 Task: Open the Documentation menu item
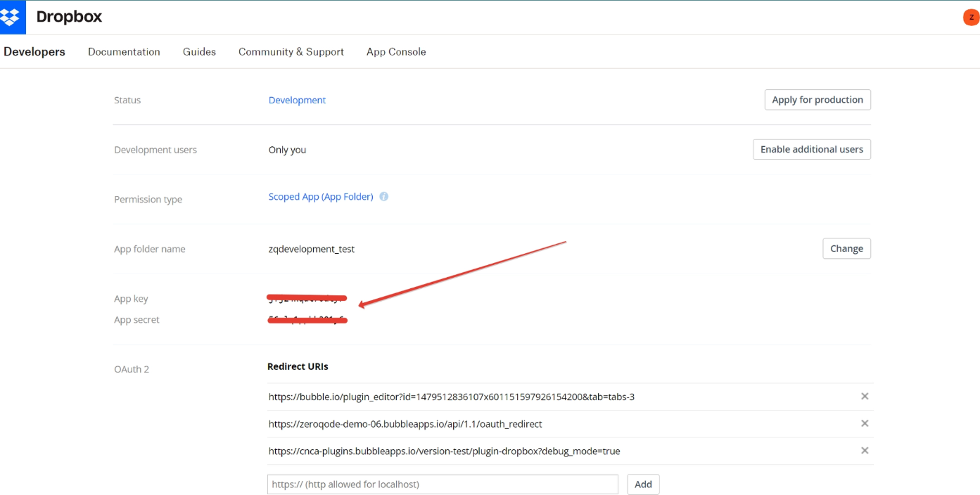124,52
